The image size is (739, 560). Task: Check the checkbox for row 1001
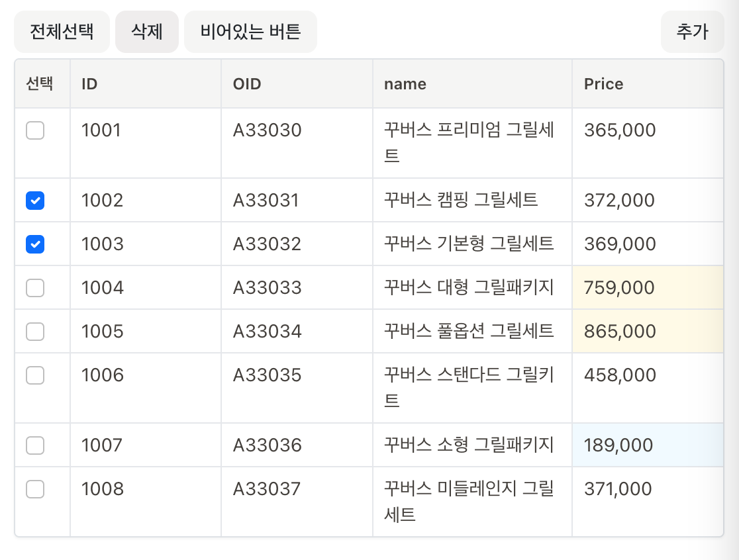pyautogui.click(x=35, y=130)
